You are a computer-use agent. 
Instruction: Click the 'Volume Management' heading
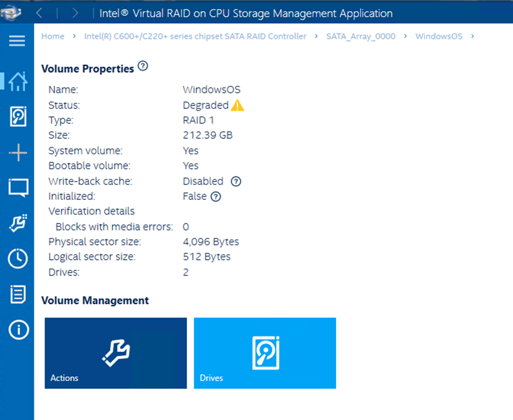point(95,301)
